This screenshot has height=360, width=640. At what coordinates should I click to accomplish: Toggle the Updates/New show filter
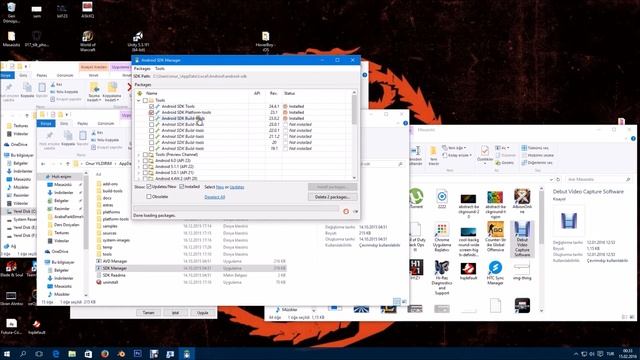tap(149, 187)
